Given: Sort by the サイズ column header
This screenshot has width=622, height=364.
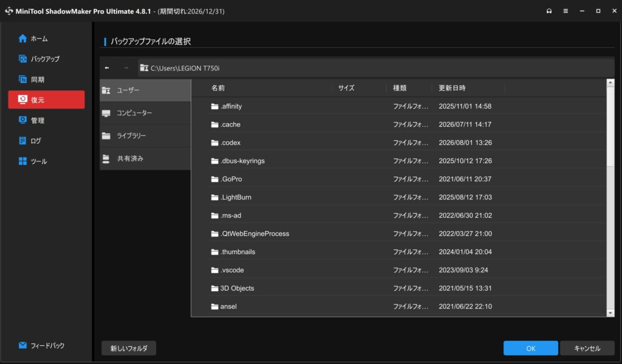Looking at the screenshot, I should coord(346,88).
